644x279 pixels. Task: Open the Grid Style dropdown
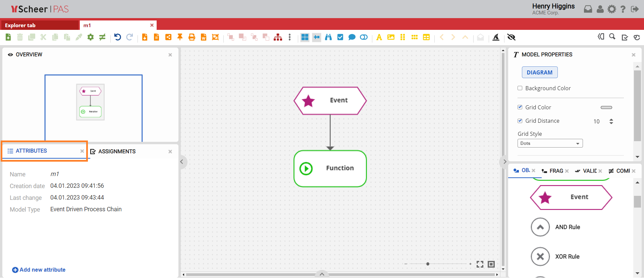tap(550, 144)
